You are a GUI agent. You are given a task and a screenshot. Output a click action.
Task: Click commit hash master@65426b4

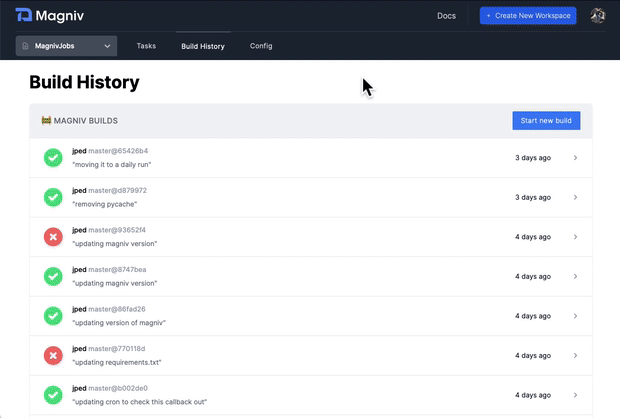pyautogui.click(x=118, y=151)
